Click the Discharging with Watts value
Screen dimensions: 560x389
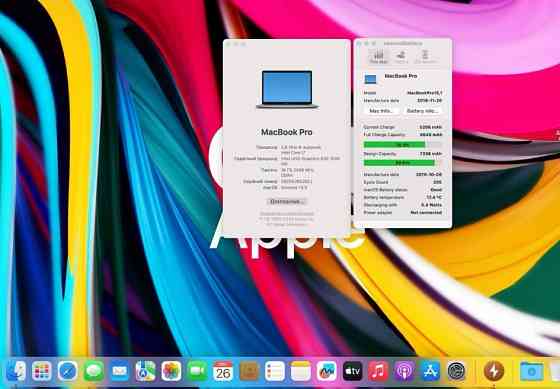(431, 205)
